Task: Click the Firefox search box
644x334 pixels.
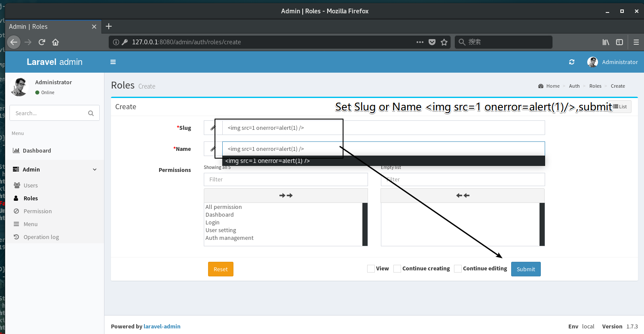Action: pos(503,42)
